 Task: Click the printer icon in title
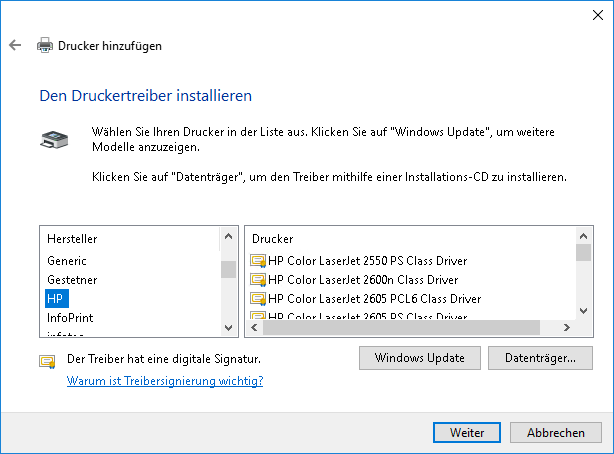click(x=45, y=45)
